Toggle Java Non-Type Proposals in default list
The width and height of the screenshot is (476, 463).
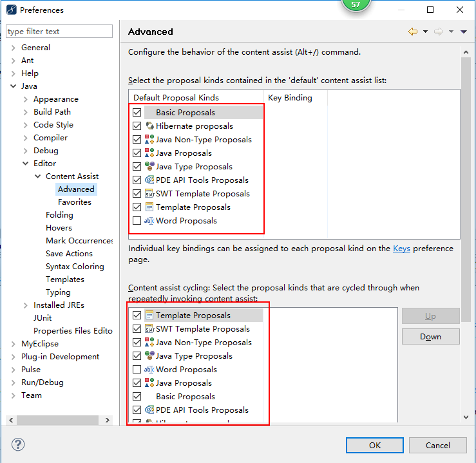137,140
